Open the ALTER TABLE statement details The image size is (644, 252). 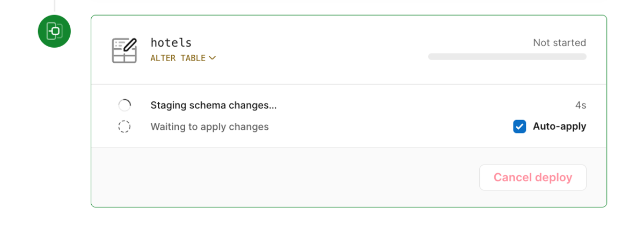(178, 58)
